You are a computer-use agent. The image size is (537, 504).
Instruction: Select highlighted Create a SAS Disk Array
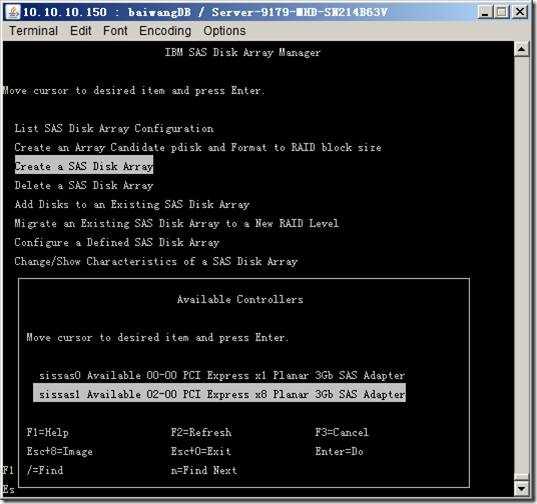pos(84,166)
